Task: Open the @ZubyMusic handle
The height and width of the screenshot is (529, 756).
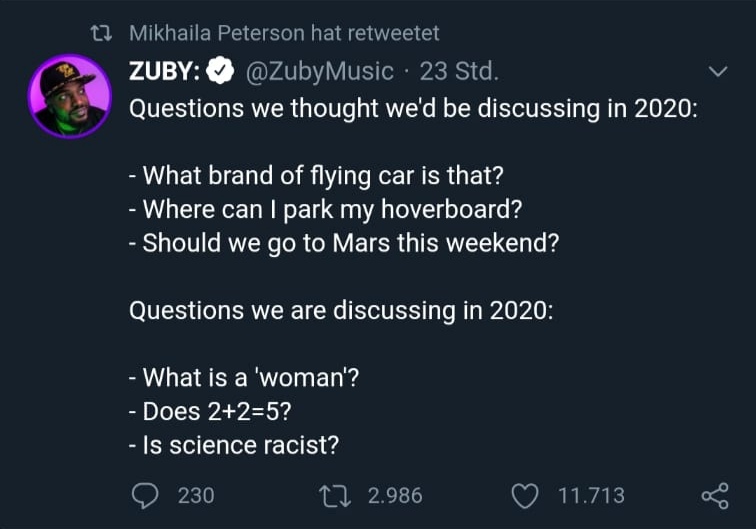Action: click(x=319, y=72)
